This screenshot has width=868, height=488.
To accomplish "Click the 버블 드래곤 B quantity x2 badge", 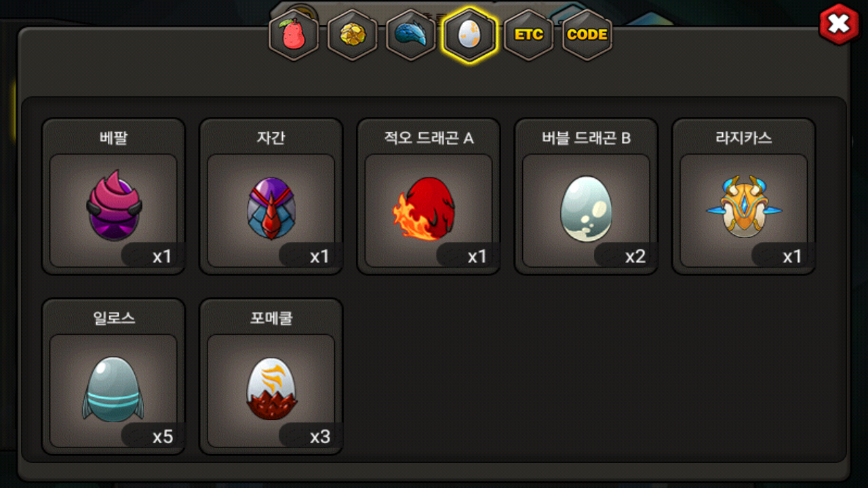I will (x=625, y=256).
